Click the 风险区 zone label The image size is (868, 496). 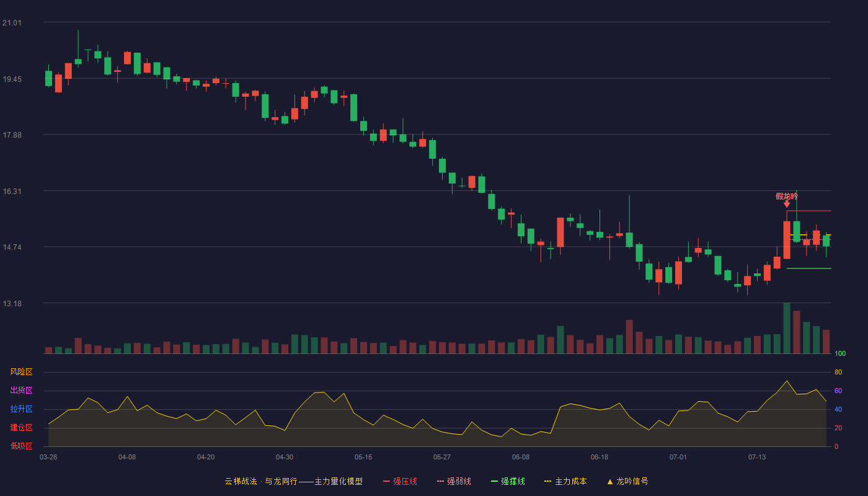[x=21, y=372]
